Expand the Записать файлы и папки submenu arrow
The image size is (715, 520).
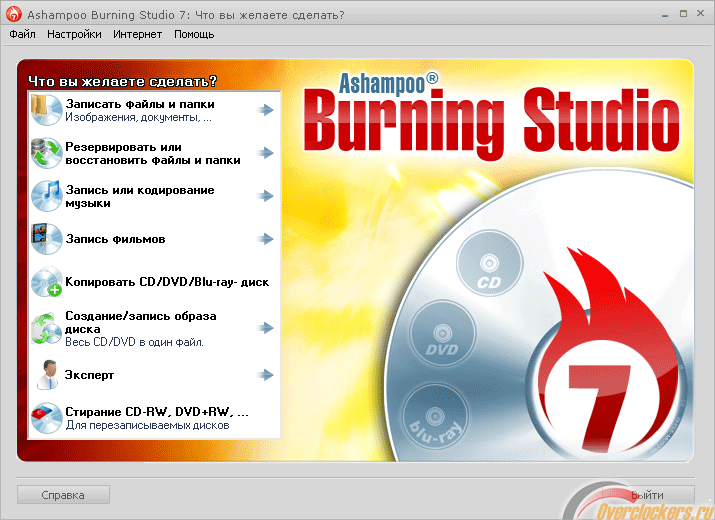click(x=264, y=110)
